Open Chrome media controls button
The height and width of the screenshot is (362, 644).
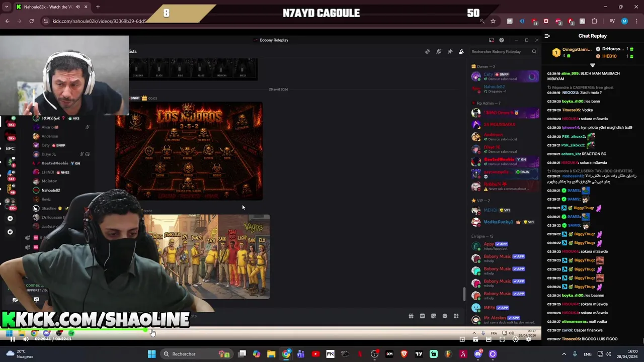pos(612,21)
